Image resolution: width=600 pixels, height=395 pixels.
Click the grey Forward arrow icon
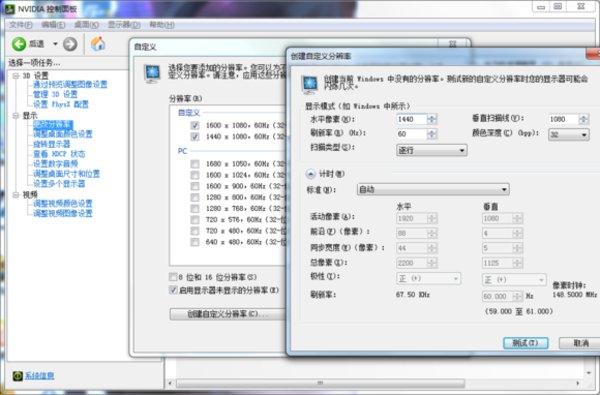tap(70, 44)
